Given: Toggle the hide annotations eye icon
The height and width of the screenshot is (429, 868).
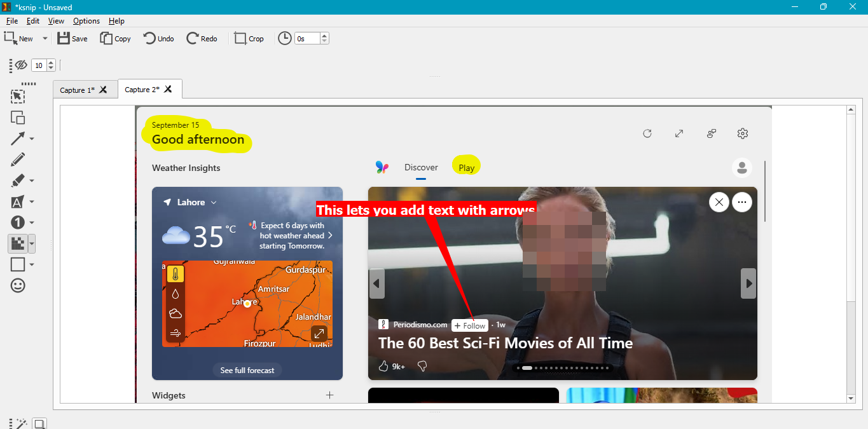Looking at the screenshot, I should [21, 65].
